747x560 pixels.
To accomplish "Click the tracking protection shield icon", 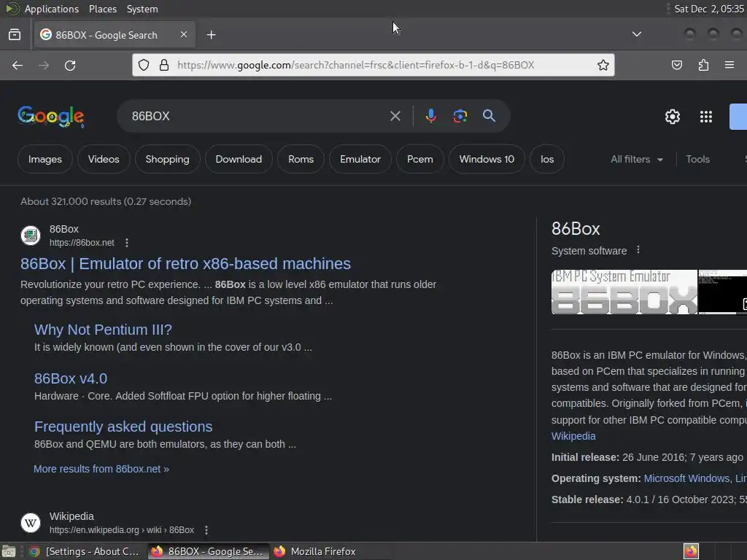I will (144, 65).
